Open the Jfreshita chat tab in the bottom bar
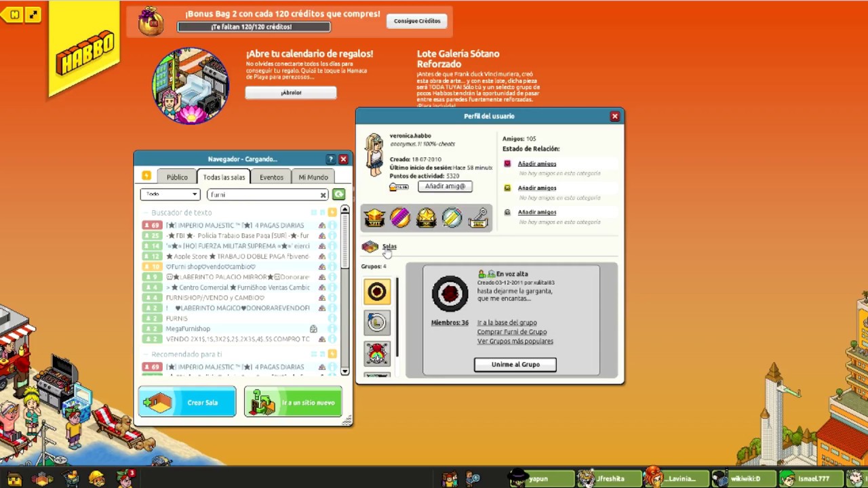 [x=609, y=479]
